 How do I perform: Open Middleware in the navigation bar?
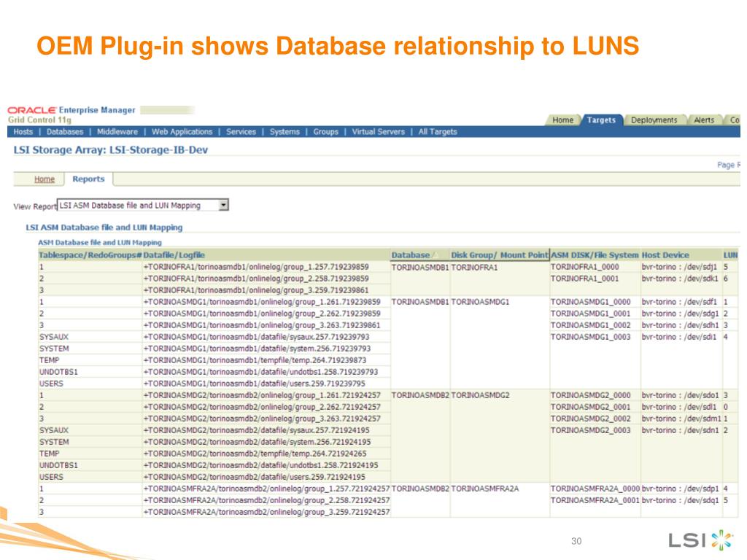point(117,132)
